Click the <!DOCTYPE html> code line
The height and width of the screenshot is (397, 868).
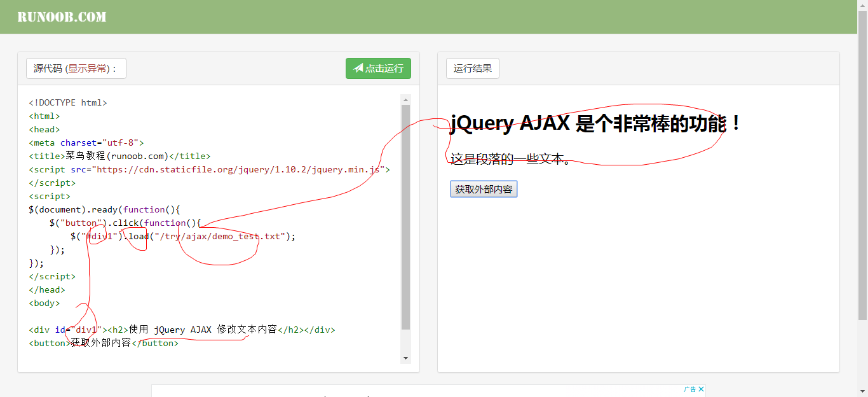(x=68, y=102)
